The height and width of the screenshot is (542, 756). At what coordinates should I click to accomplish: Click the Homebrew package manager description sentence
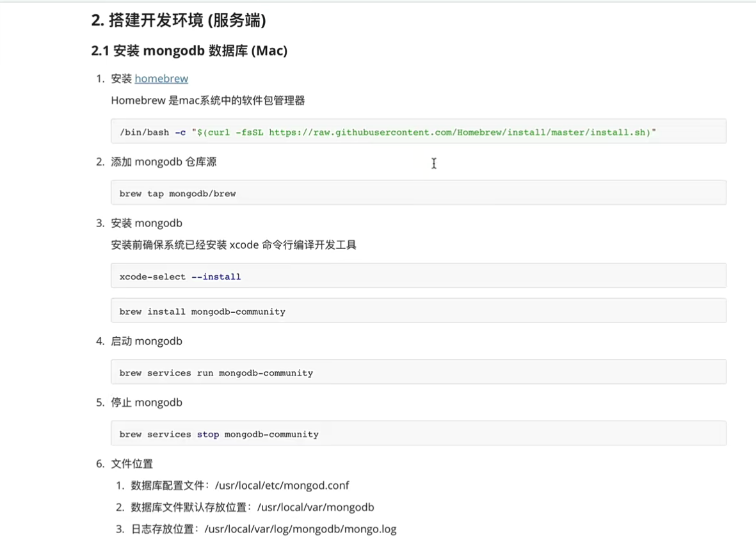tap(208, 100)
